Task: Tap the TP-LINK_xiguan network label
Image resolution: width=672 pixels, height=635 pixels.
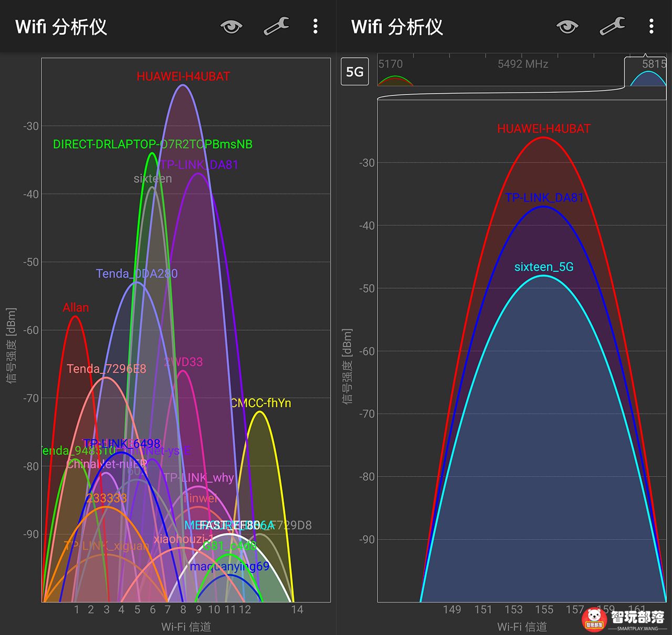Action: click(x=107, y=546)
